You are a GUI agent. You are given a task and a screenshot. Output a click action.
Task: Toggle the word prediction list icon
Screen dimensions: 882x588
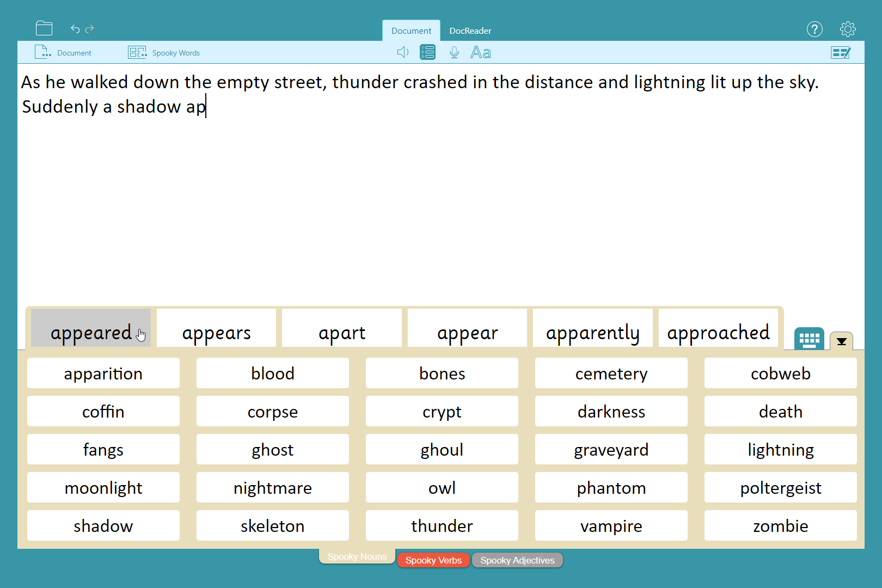coord(427,52)
